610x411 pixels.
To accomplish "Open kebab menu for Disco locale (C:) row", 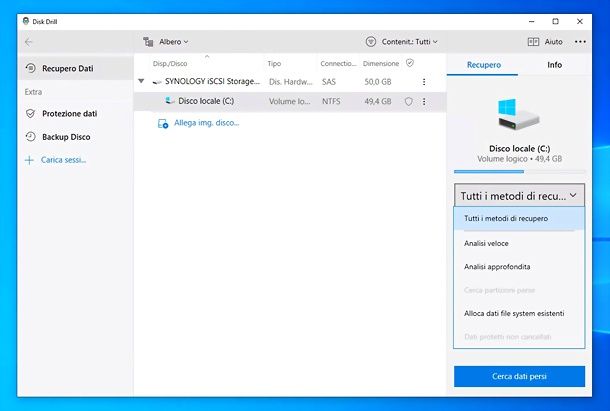I will tap(424, 102).
